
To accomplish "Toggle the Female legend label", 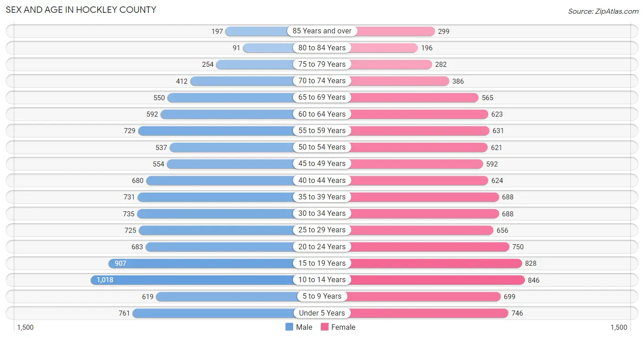I will coord(344,327).
